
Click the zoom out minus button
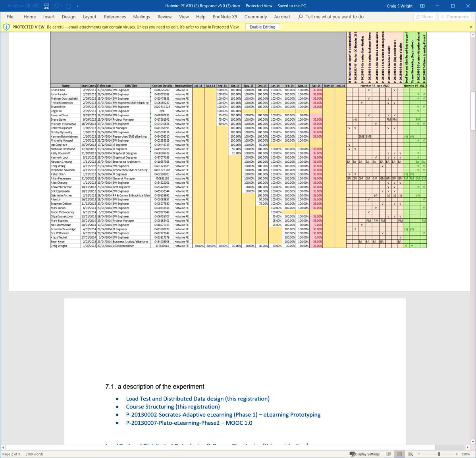point(419,454)
